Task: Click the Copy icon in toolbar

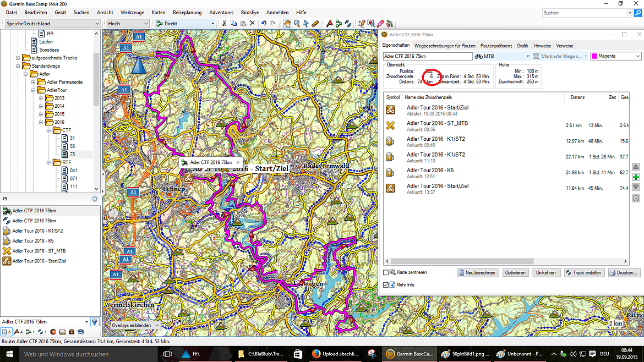Action: coord(234,24)
